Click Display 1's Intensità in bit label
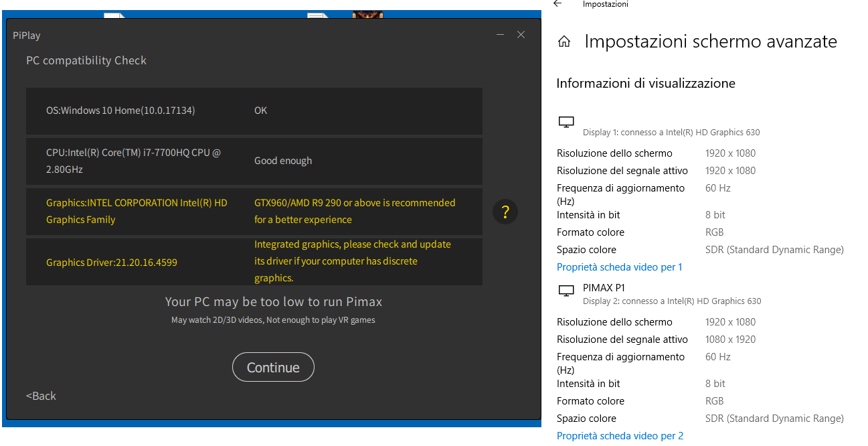This screenshot has height=446, width=868. (x=588, y=215)
